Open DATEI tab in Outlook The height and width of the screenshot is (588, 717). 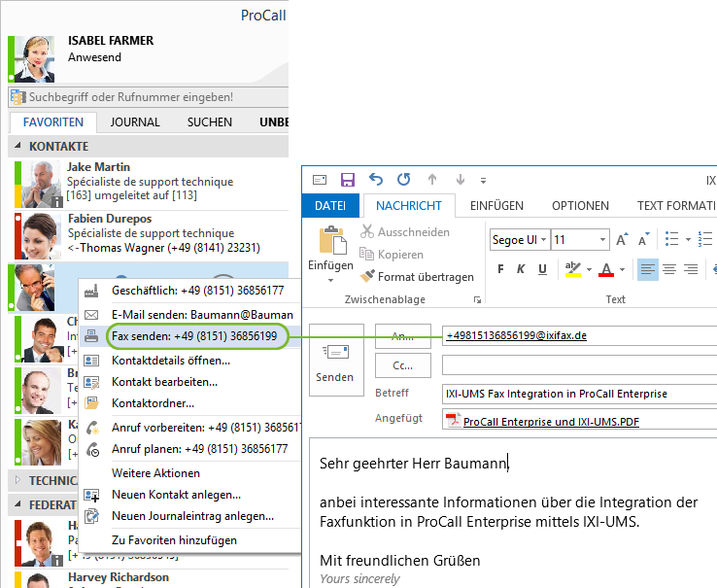click(x=330, y=205)
